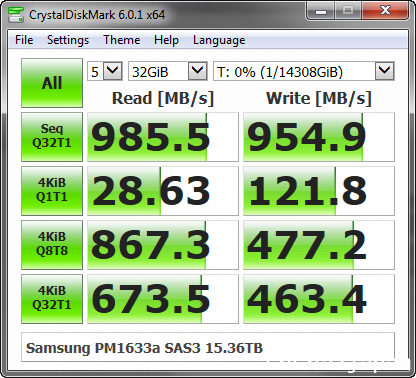This screenshot has height=378, width=416.
Task: Open the File menu
Action: click(24, 40)
